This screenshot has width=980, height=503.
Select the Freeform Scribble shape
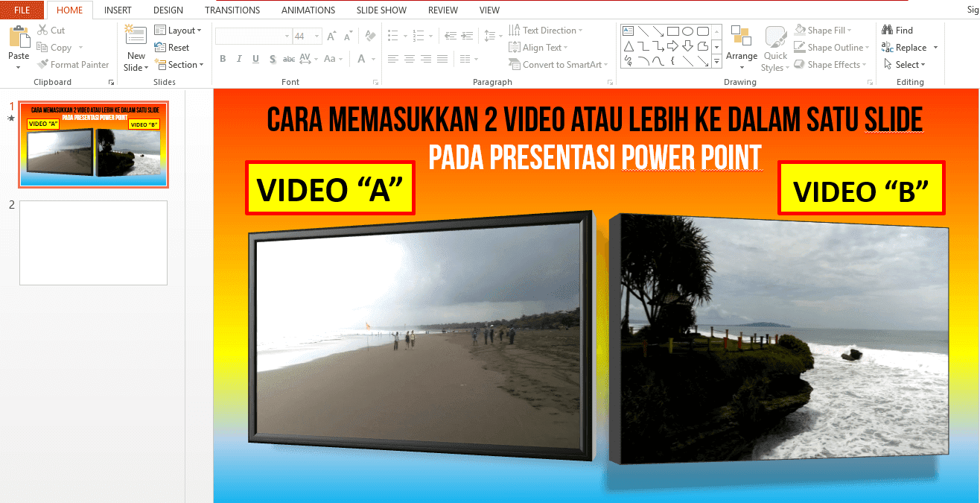coord(629,61)
